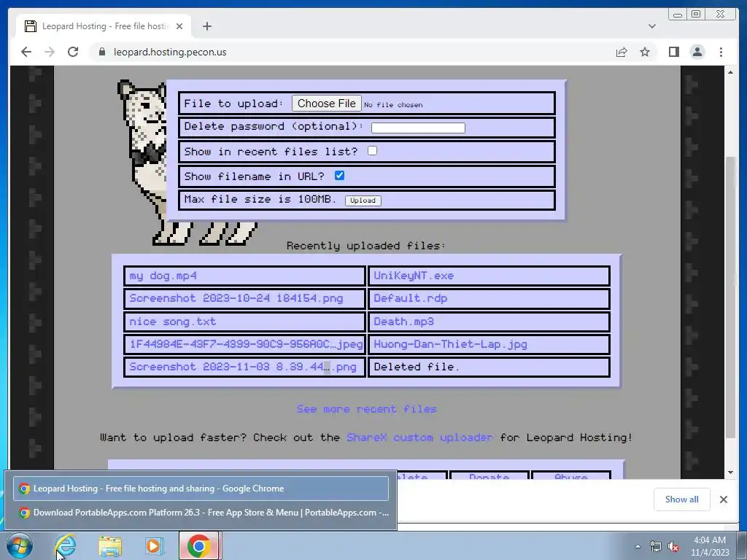The height and width of the screenshot is (560, 747).
Task: Open Huong-Dan-Thiet-Lap.jpg link
Action: pyautogui.click(x=450, y=344)
